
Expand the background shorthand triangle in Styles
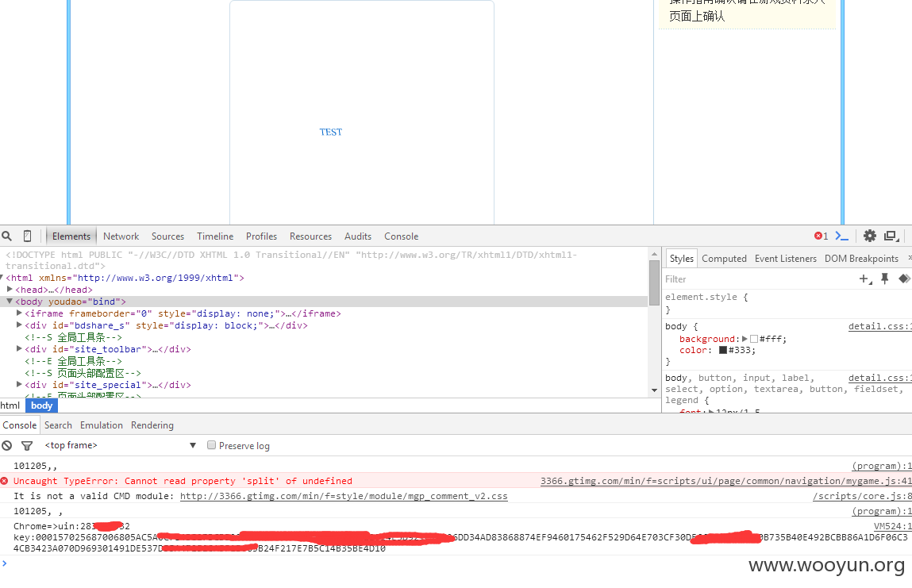coord(745,339)
